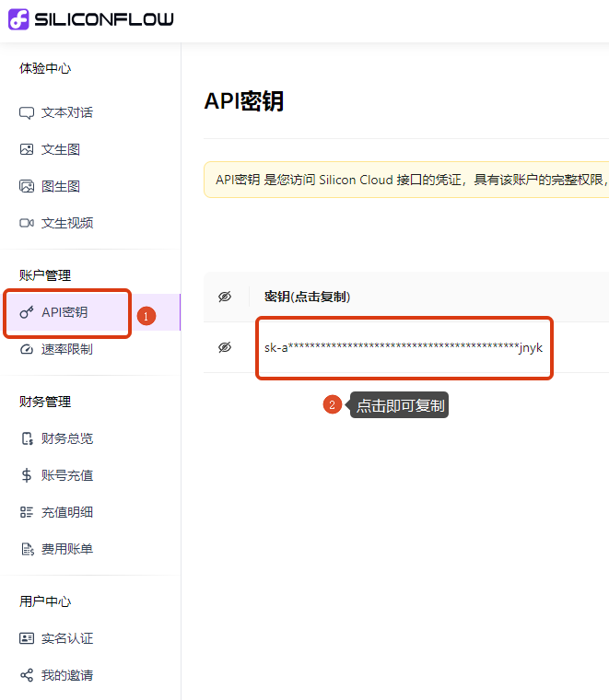Open the 我的邀请 share icon
This screenshot has width=609, height=700.
(27, 675)
